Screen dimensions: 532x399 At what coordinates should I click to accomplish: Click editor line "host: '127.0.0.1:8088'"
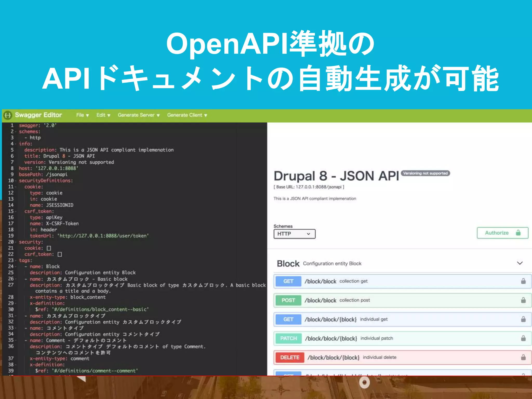(49, 168)
